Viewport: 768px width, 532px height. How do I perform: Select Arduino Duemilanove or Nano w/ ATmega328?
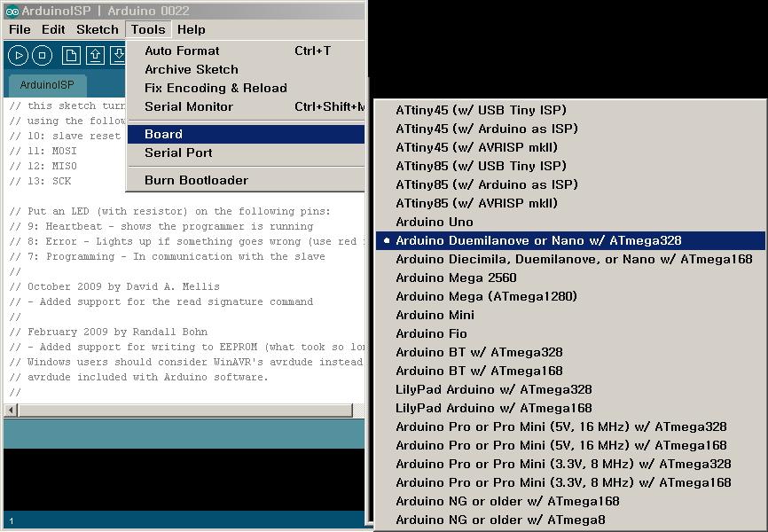click(x=570, y=240)
